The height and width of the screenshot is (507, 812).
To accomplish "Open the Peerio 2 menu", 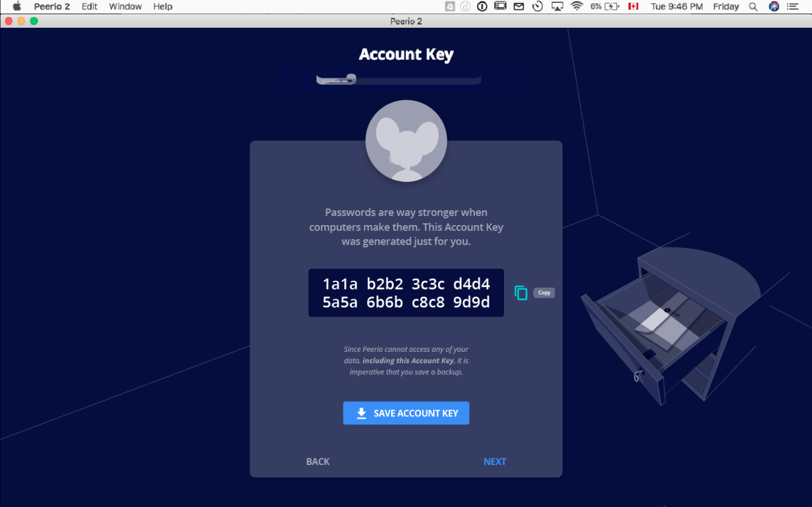I will [x=52, y=7].
